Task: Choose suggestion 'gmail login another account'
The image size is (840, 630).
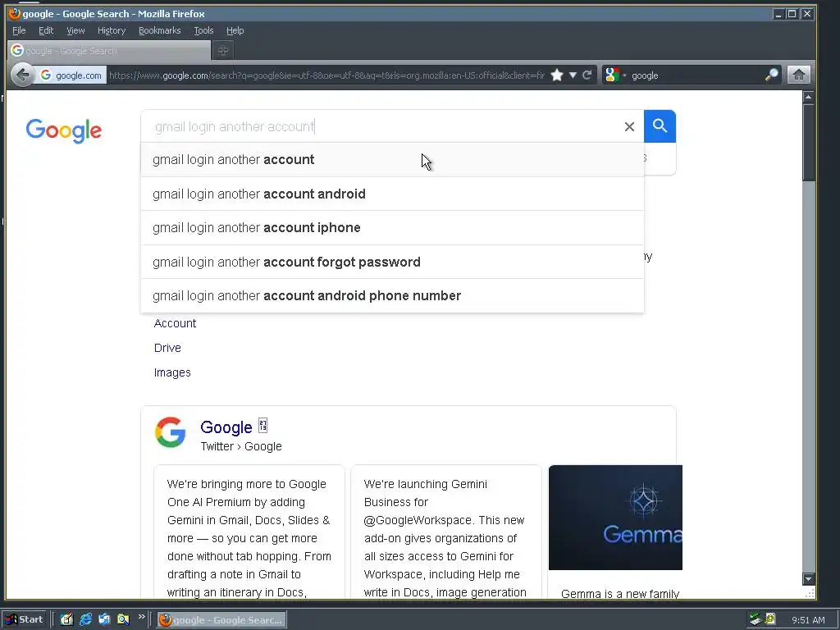Action: 392,160
